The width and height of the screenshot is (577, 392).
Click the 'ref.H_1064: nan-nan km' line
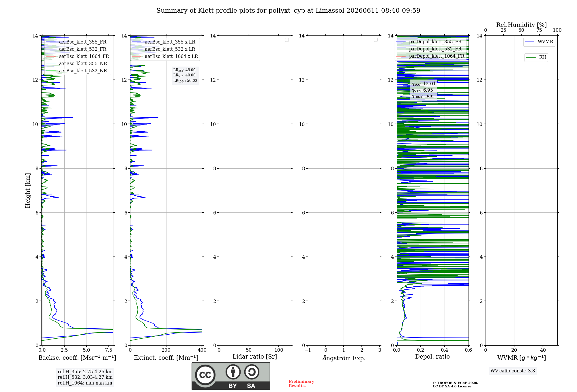coord(85,383)
